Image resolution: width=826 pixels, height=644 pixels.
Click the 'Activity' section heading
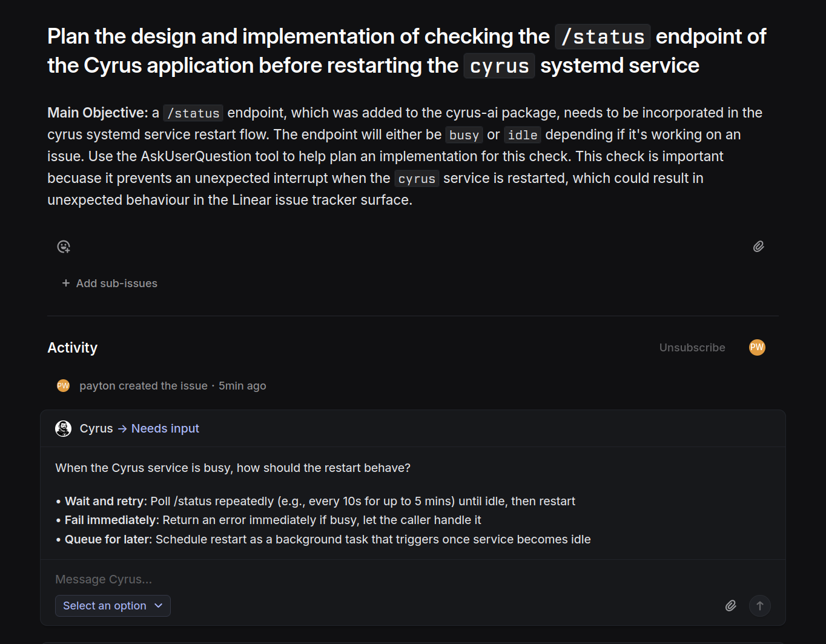(73, 347)
